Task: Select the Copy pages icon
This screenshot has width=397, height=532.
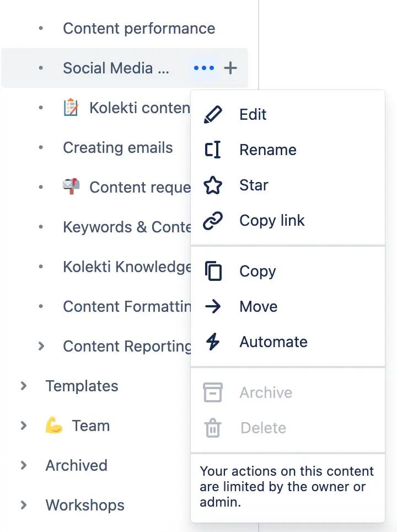Action: 213,271
